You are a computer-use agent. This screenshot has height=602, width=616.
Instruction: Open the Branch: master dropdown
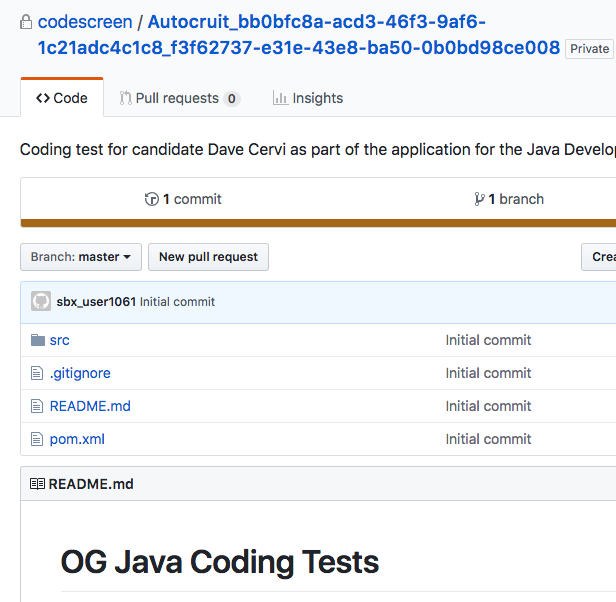coord(81,257)
